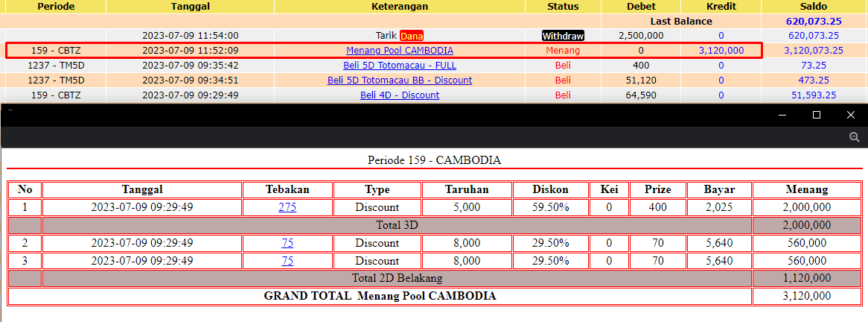Click the 2023-07-09 09:34:51 timestamp
The width and height of the screenshot is (868, 322).
click(x=191, y=80)
